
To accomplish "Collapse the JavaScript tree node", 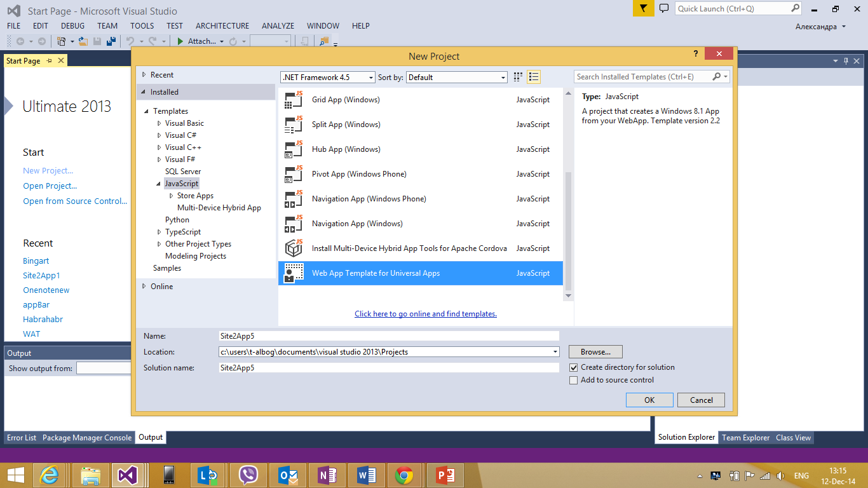I will [x=159, y=184].
